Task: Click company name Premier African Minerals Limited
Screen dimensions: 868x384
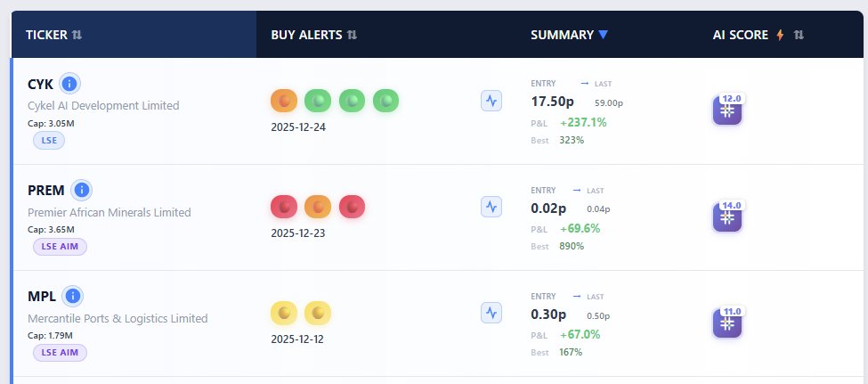Action: pyautogui.click(x=110, y=212)
